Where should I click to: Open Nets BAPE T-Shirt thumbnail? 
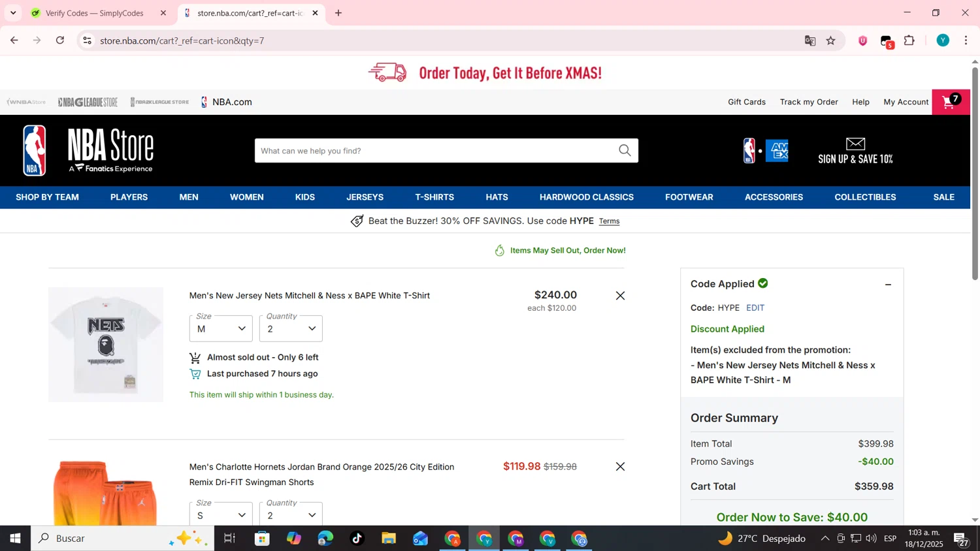(x=106, y=345)
